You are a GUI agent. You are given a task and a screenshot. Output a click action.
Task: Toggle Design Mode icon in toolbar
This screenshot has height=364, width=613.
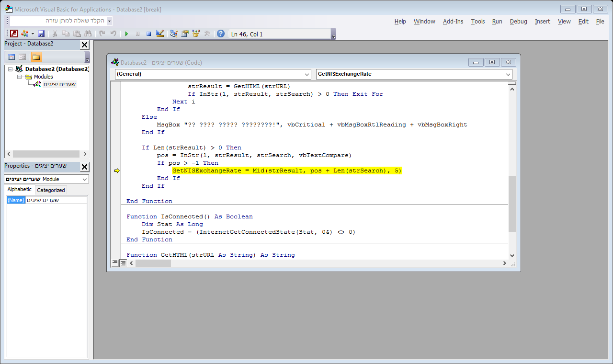tap(160, 34)
